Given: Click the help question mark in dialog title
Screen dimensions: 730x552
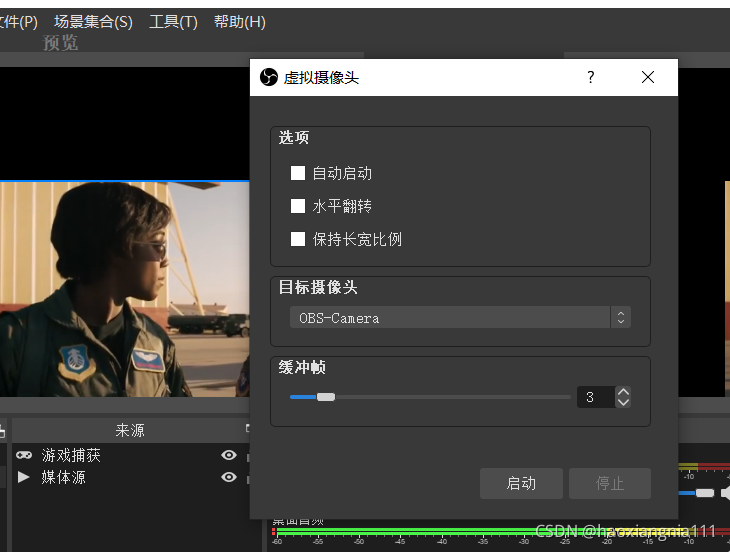Looking at the screenshot, I should (590, 77).
